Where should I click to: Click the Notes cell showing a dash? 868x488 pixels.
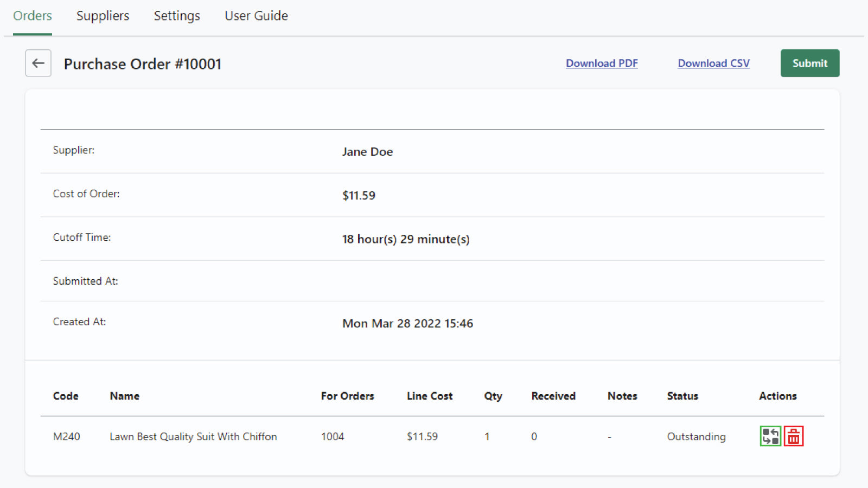click(609, 436)
